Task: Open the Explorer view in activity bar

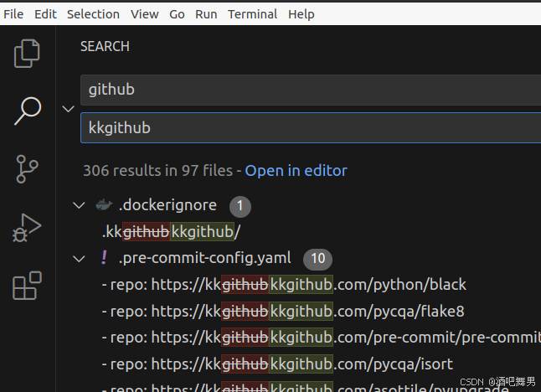Action: point(27,54)
